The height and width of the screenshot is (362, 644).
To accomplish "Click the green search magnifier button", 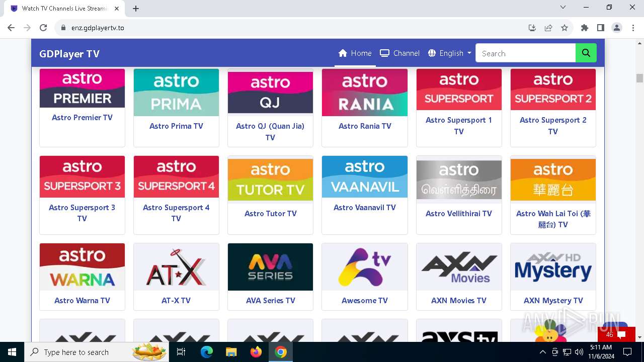I will [x=586, y=53].
